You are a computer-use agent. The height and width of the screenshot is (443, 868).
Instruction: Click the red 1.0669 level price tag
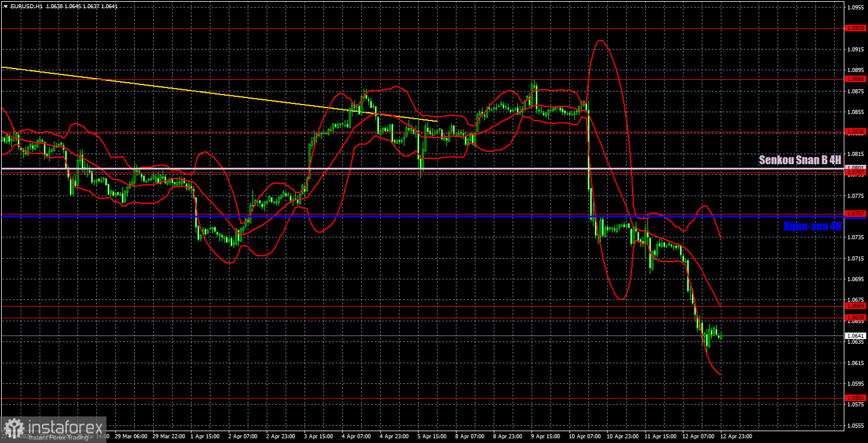[x=856, y=306]
